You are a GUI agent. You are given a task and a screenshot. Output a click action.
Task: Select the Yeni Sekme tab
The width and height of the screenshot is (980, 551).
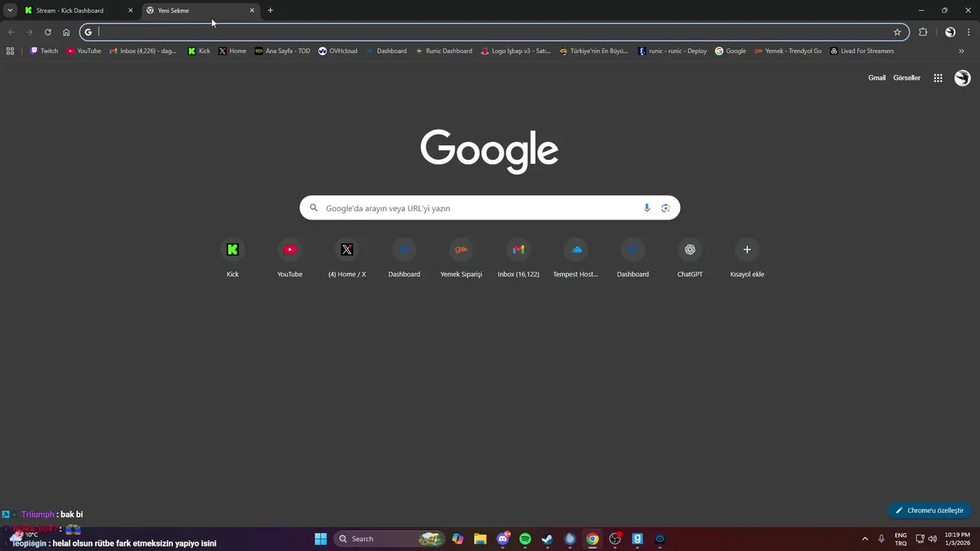[x=199, y=11]
